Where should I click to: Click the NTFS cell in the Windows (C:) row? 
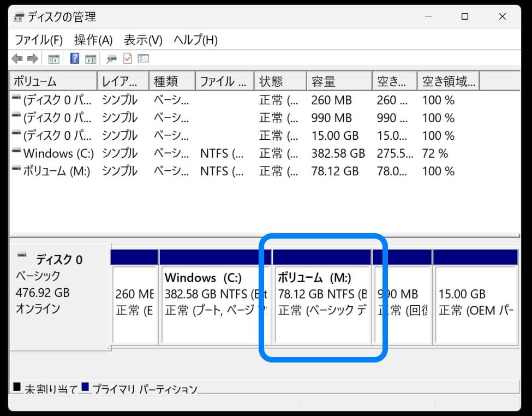click(x=222, y=153)
